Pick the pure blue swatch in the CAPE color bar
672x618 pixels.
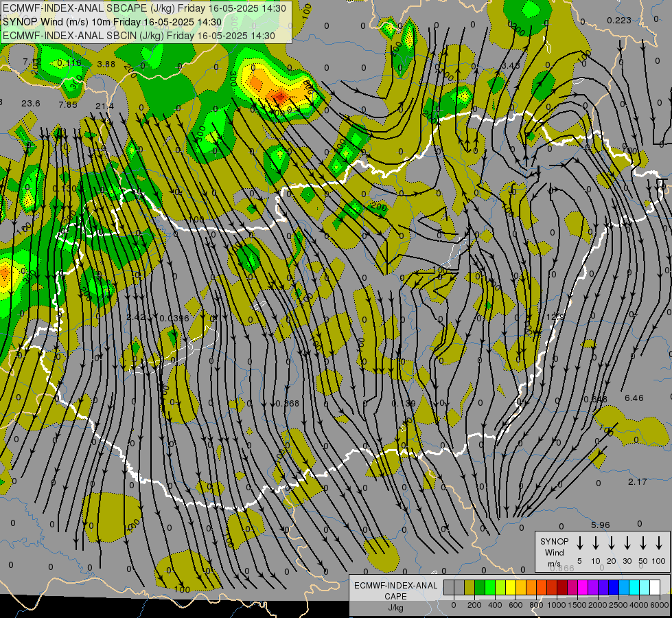[x=614, y=587]
